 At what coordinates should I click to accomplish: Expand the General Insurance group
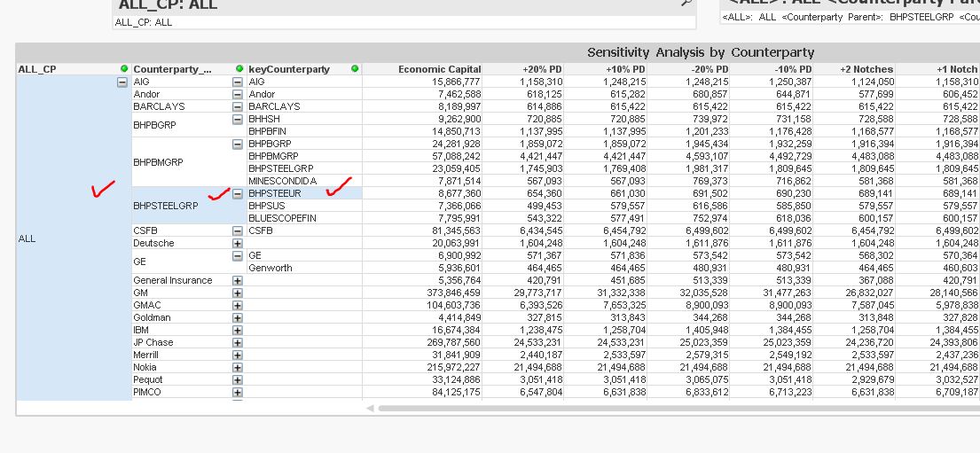pyautogui.click(x=238, y=280)
